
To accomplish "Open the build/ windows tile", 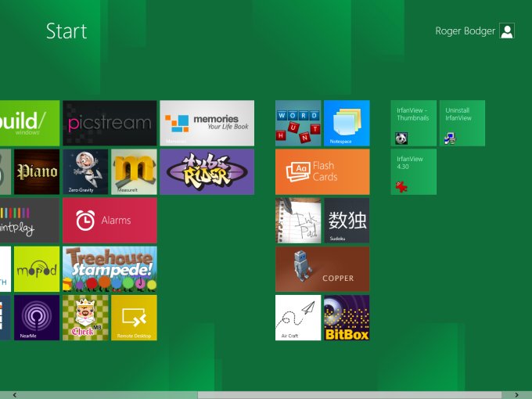I will point(30,123).
